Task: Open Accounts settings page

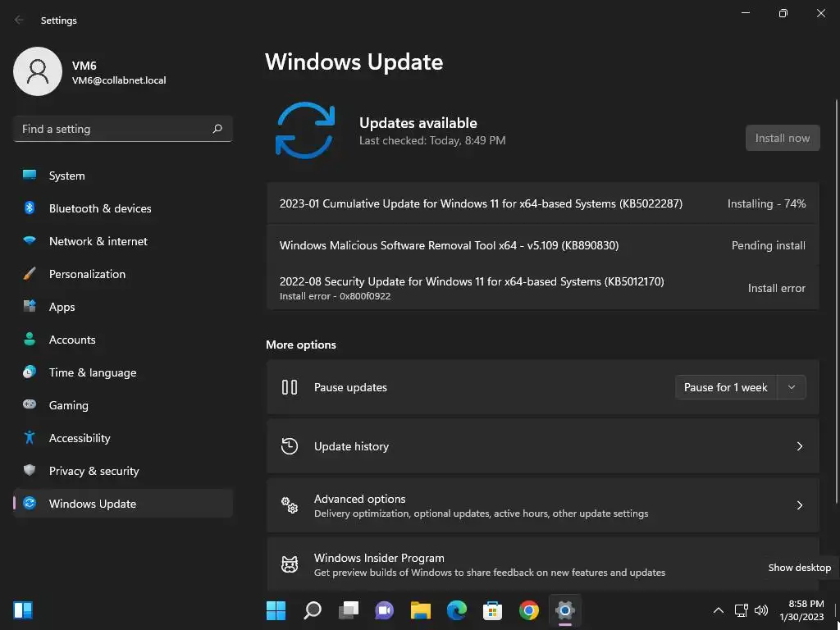Action: coord(123,339)
